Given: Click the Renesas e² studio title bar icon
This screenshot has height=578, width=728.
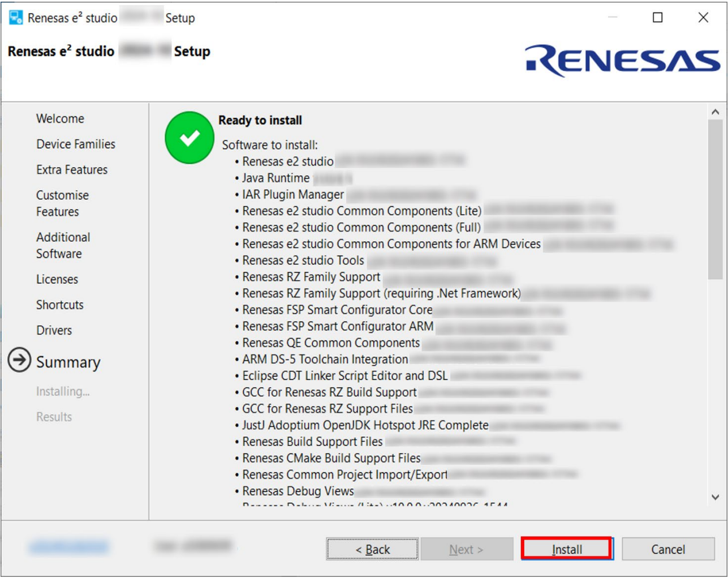Looking at the screenshot, I should click(16, 18).
